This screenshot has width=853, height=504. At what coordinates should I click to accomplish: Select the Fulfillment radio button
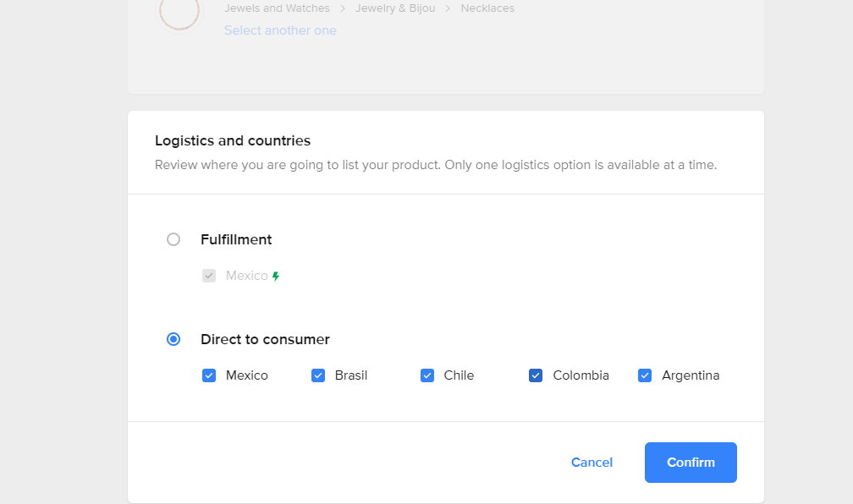[173, 239]
